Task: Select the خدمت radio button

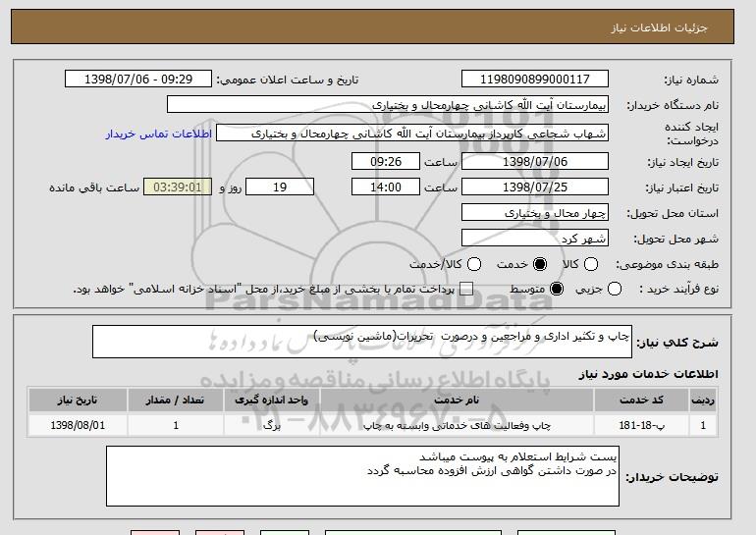Action: [540, 264]
